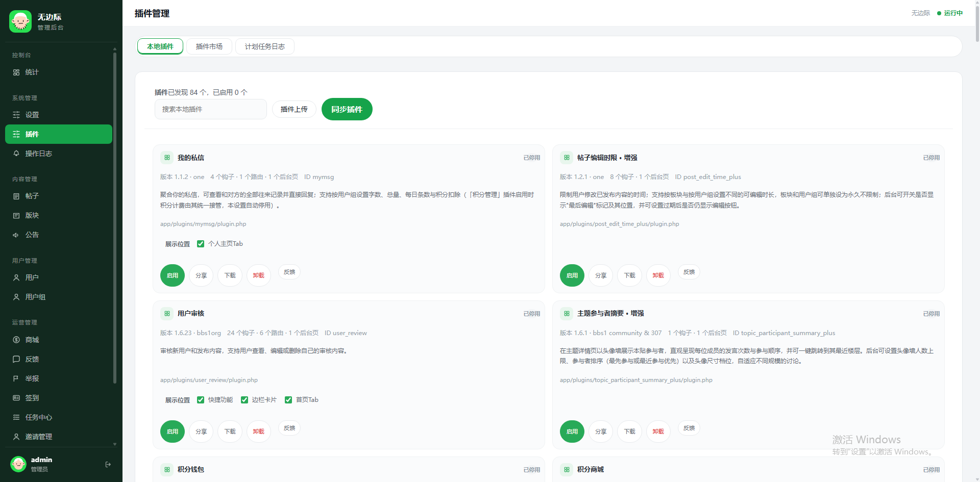Toggle 边栏卡片 checkbox for 用户审核

coord(244,400)
